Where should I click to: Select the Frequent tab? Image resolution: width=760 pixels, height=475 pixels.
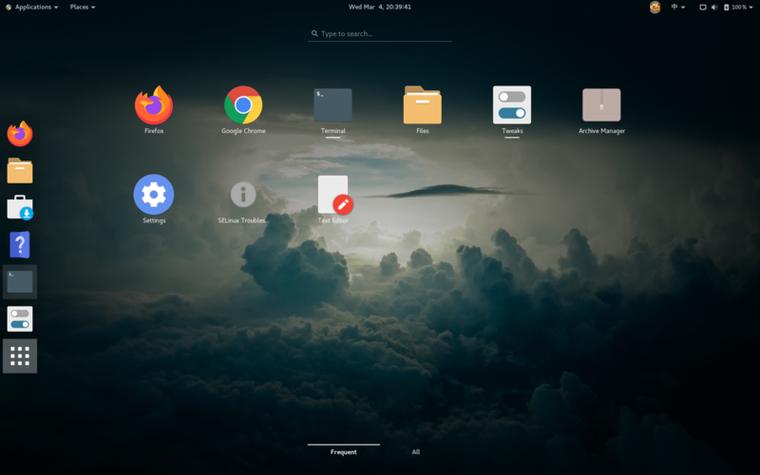[x=344, y=452]
